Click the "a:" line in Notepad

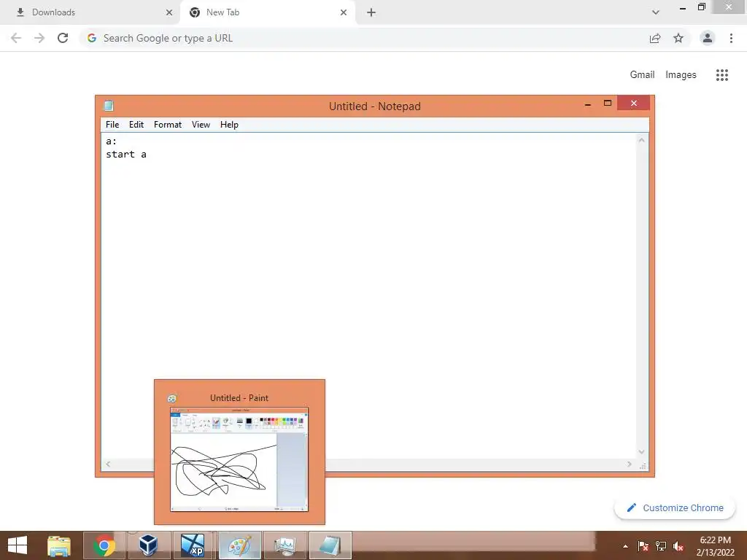(111, 141)
